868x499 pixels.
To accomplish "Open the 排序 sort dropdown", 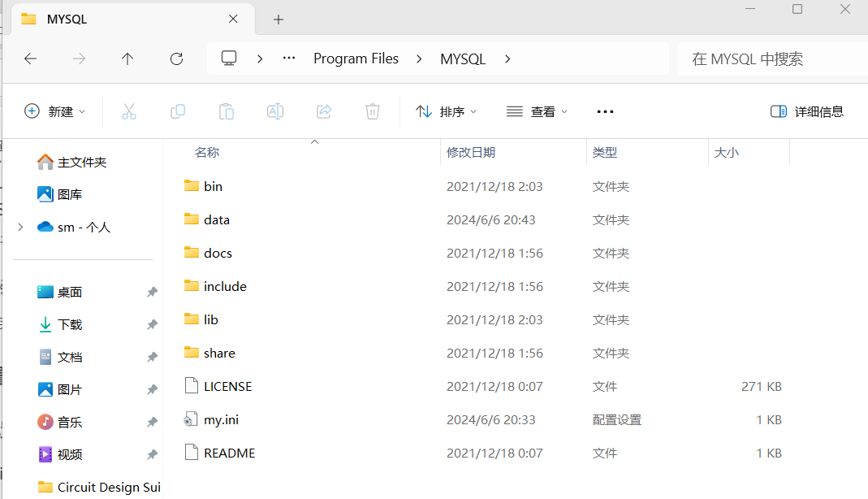I will (x=446, y=112).
